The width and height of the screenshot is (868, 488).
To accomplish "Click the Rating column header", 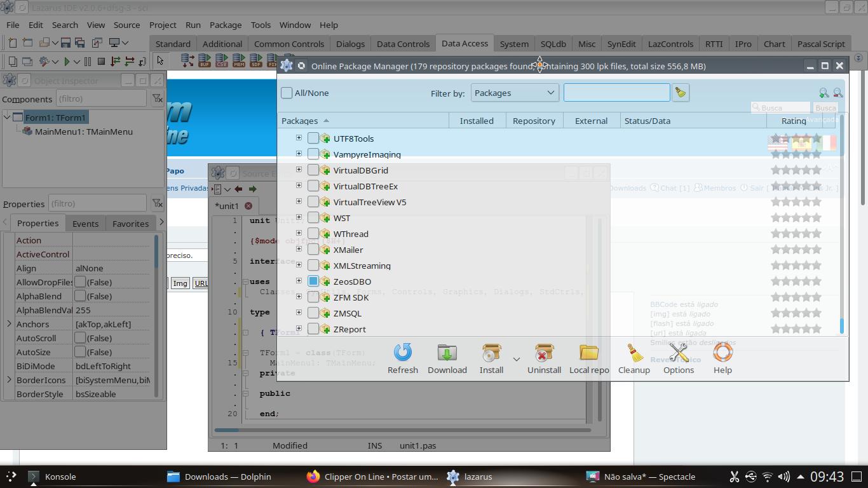I will tap(794, 121).
